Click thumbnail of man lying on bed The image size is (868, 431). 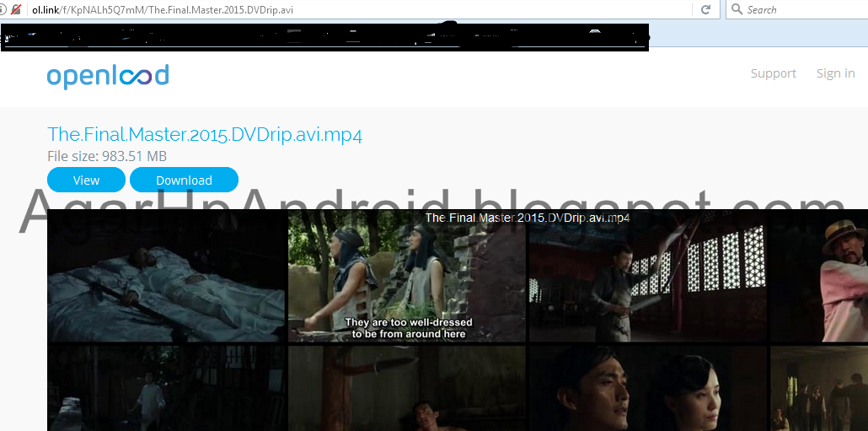click(x=166, y=276)
